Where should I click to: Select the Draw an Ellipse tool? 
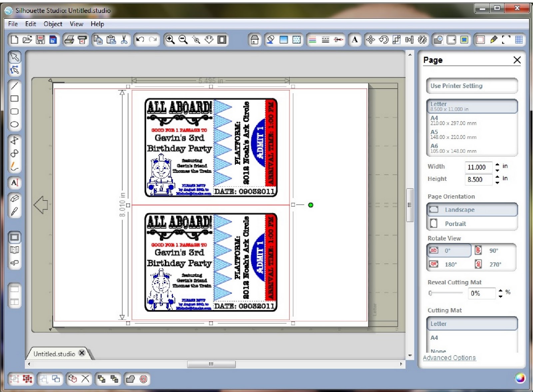tap(14, 125)
